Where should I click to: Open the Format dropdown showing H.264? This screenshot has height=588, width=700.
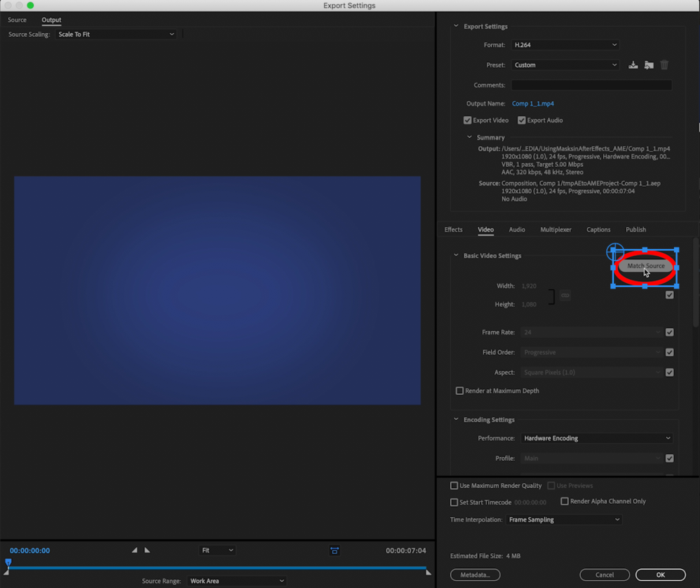click(x=565, y=45)
